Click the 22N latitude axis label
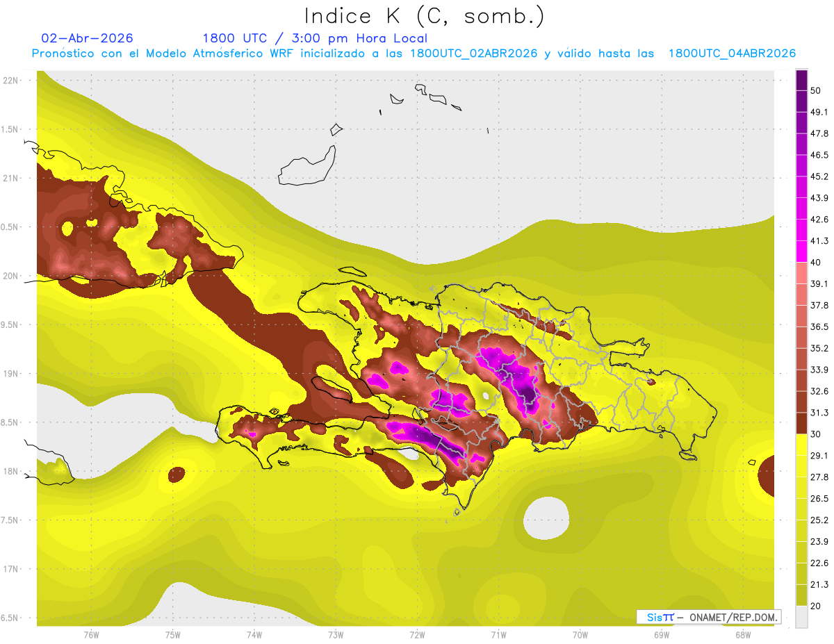This screenshot has height=644, width=834. coord(11,81)
